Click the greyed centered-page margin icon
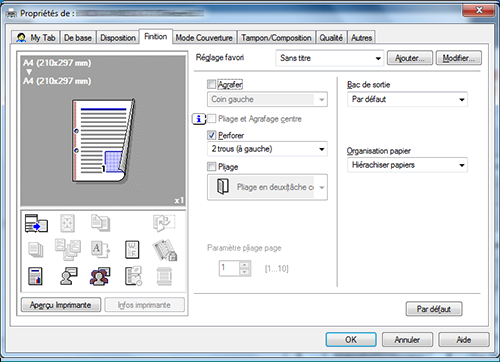This screenshot has width=500, height=362. pyautogui.click(x=67, y=223)
